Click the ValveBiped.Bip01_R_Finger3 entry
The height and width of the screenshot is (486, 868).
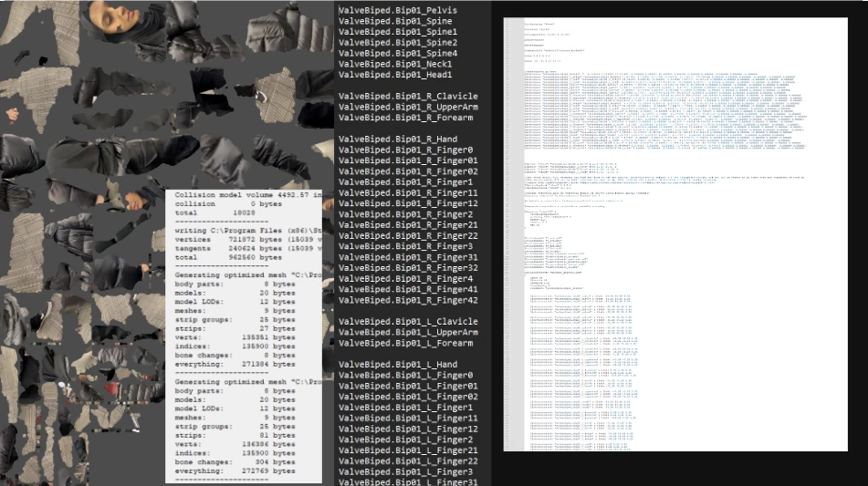(x=406, y=246)
